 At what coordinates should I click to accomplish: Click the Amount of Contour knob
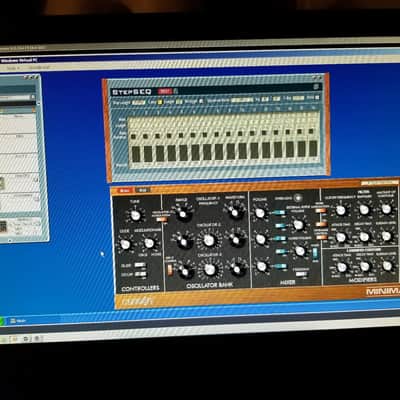[x=386, y=209]
